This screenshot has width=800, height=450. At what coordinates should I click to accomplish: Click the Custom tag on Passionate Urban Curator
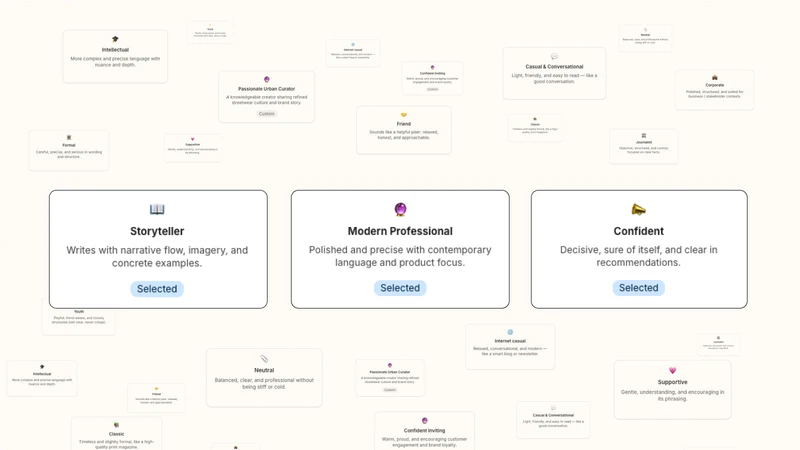coord(266,114)
